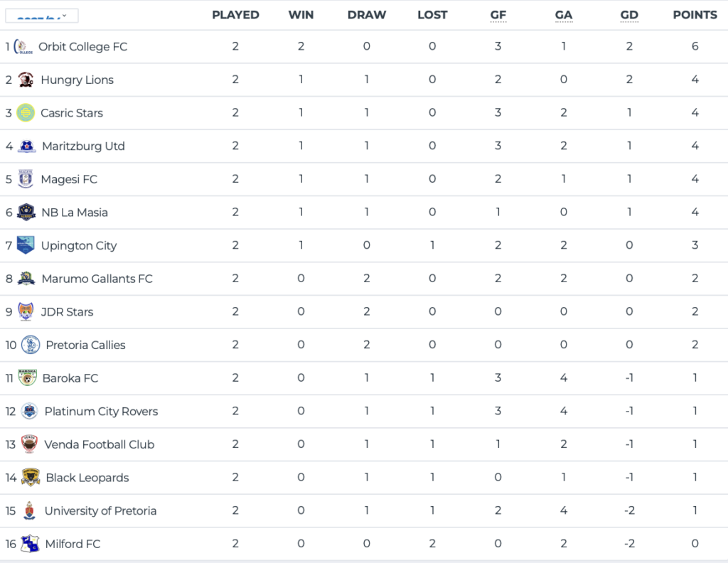Click the Black Leopards club emblem
Image resolution: width=728 pixels, height=563 pixels.
click(x=30, y=478)
